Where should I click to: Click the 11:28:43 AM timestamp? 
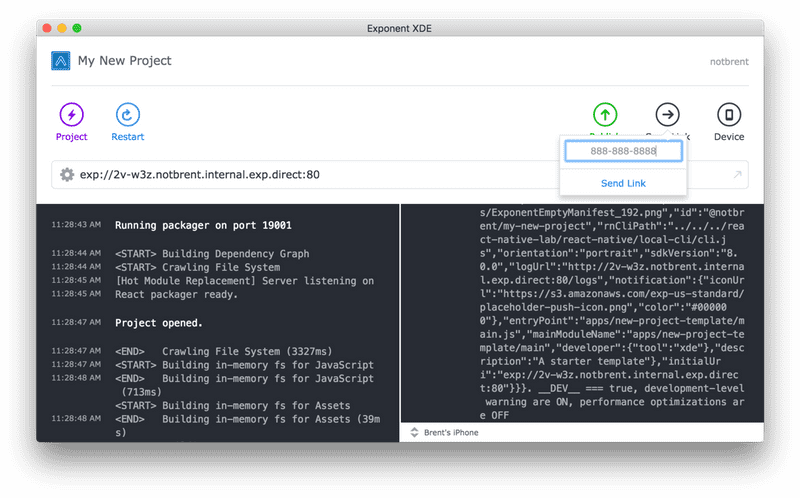coord(76,225)
